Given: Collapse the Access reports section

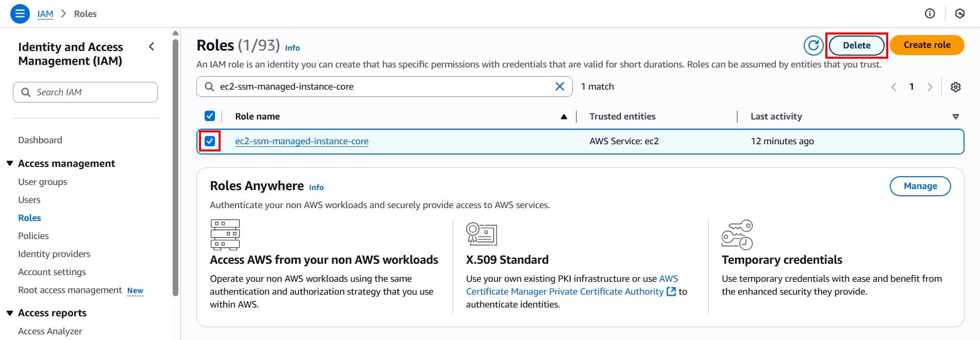Looking at the screenshot, I should click(10, 313).
